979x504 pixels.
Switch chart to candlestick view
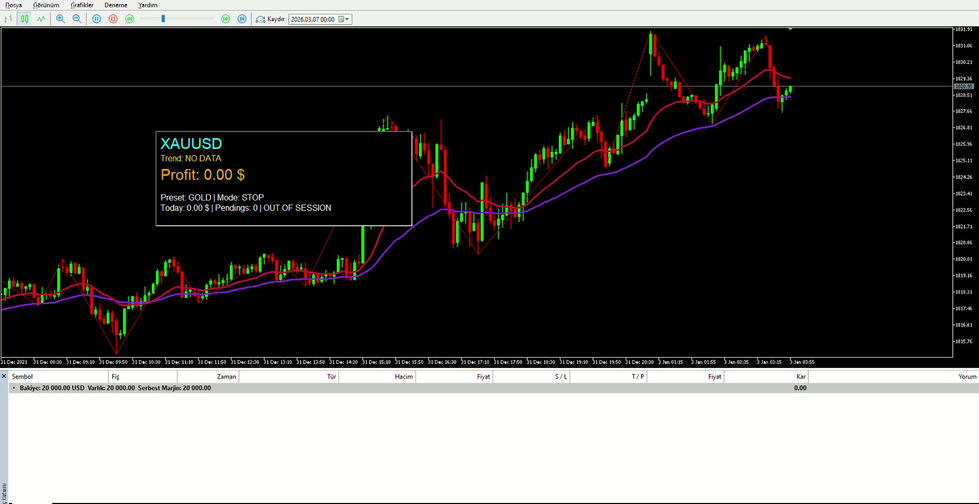[24, 19]
